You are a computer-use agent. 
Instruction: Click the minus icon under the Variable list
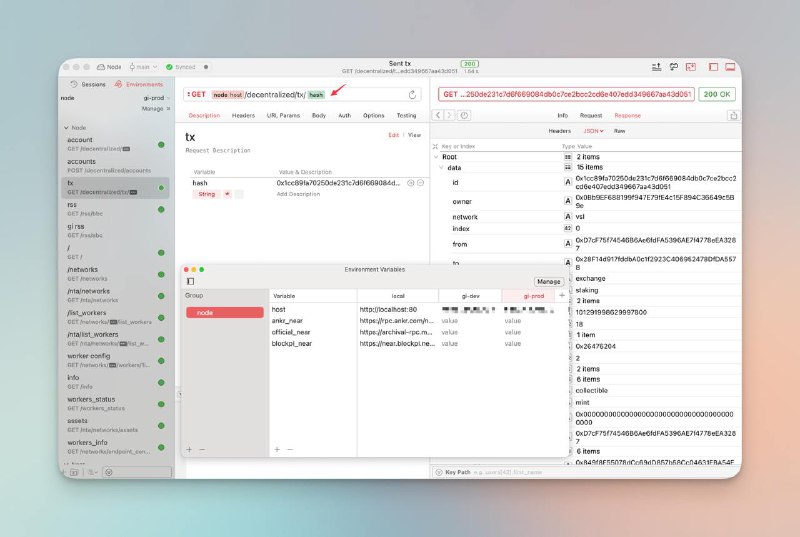[x=290, y=449]
